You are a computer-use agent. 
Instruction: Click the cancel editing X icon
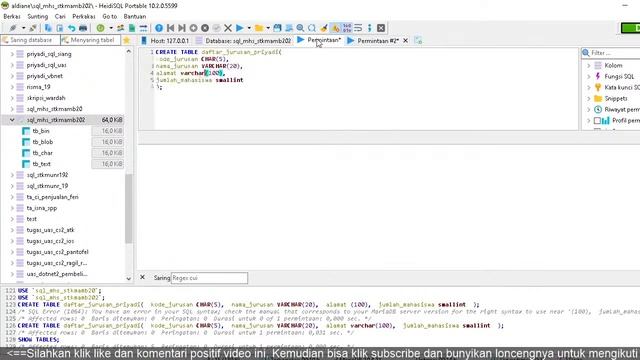(228, 28)
